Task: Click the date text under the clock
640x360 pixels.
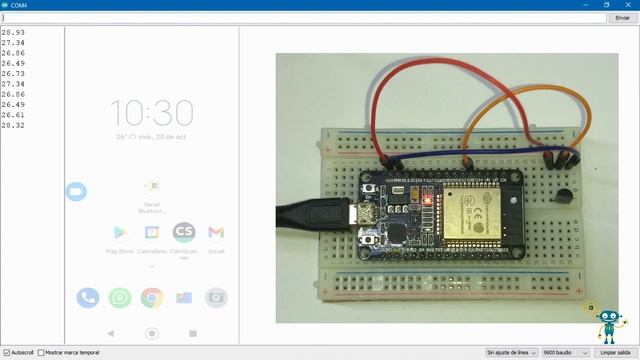Action: (x=151, y=137)
